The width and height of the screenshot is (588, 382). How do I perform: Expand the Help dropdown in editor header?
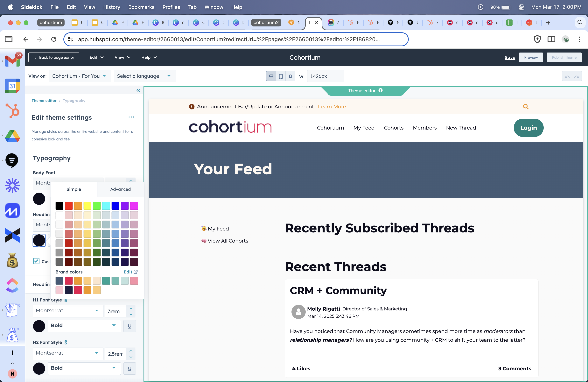[149, 57]
